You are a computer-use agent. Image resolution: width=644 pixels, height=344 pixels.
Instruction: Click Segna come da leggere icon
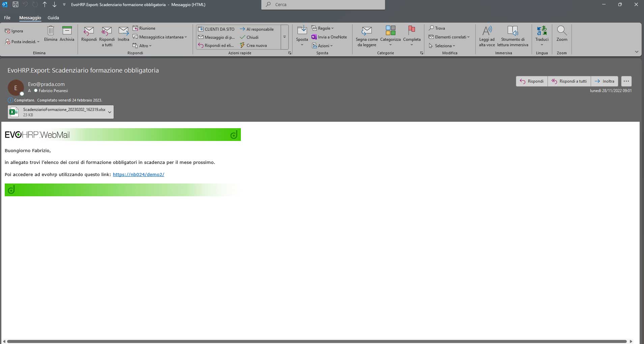click(x=367, y=31)
